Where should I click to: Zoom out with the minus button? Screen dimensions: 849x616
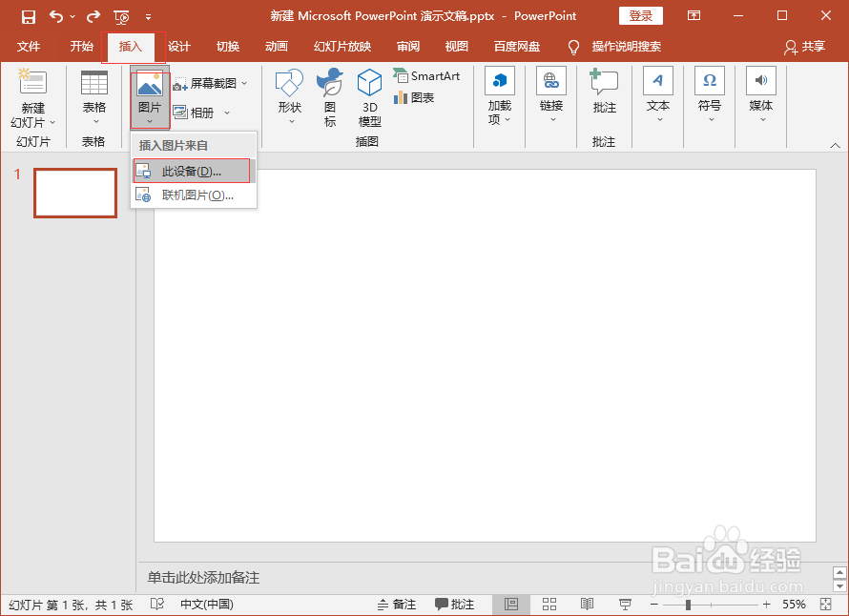pyautogui.click(x=654, y=605)
